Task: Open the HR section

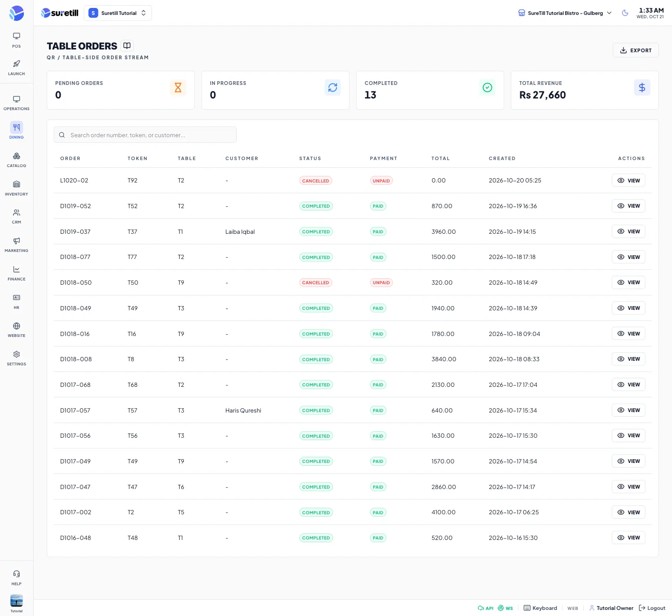Action: [16, 301]
